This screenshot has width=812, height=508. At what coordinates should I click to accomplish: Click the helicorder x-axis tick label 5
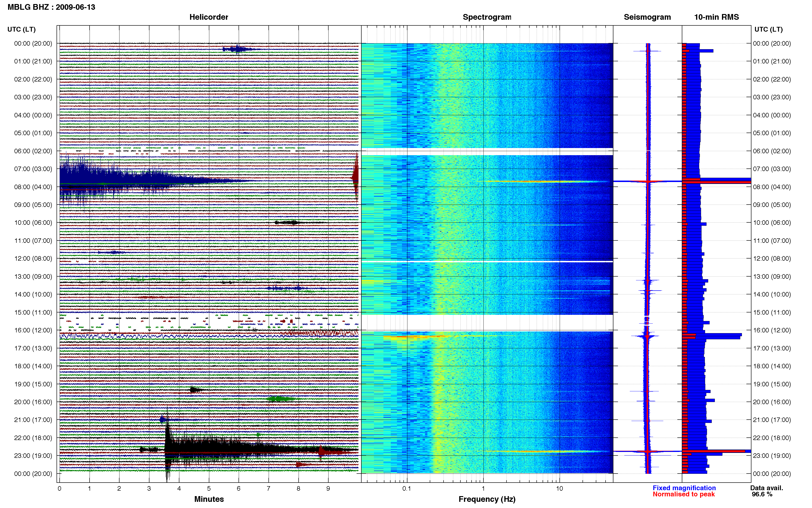[209, 489]
